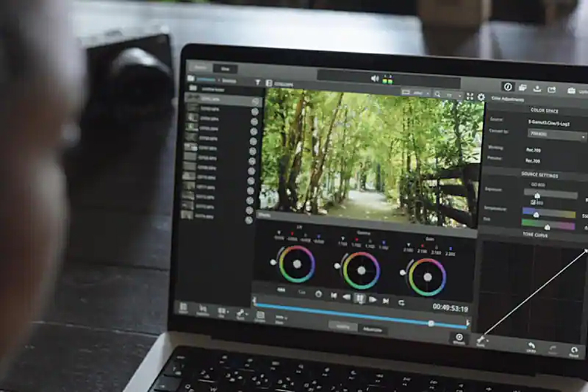Image resolution: width=588 pixels, height=392 pixels.
Task: Click the briefcase icon at the top right
Action: point(571,91)
